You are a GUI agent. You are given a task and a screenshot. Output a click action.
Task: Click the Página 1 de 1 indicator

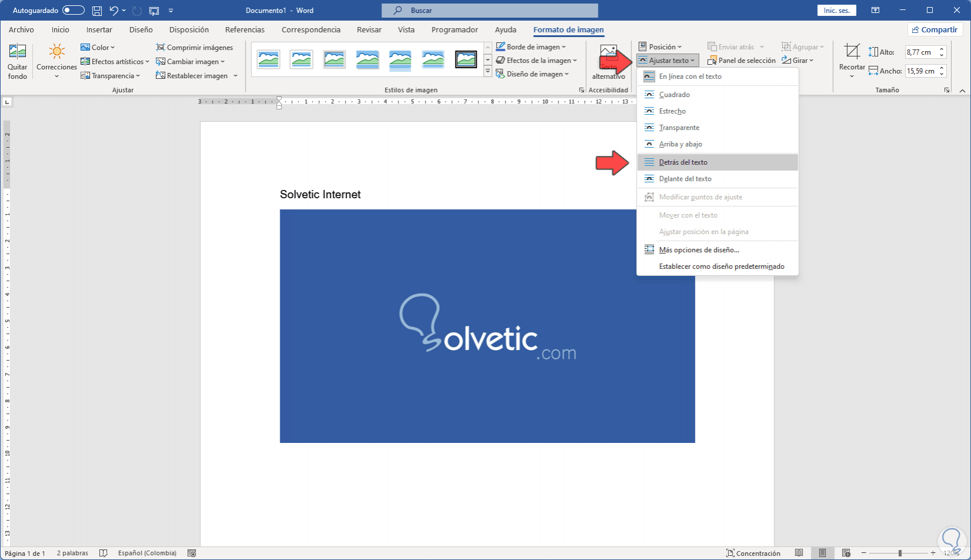(x=25, y=553)
